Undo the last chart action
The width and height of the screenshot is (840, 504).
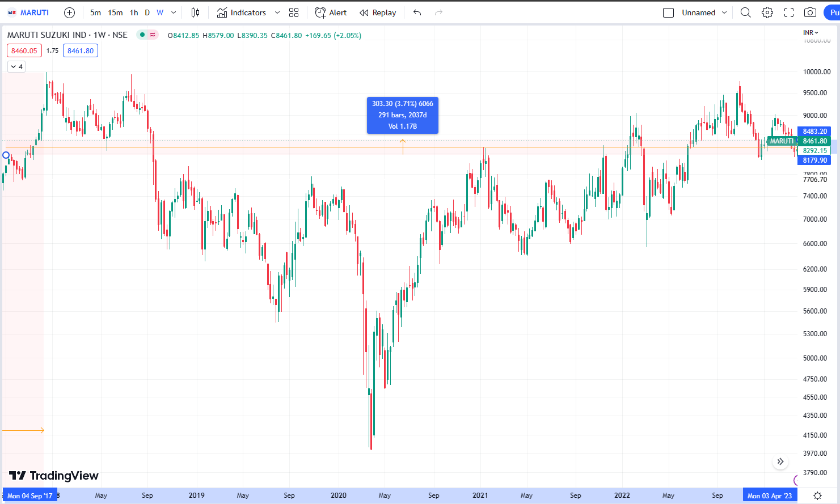(x=417, y=12)
